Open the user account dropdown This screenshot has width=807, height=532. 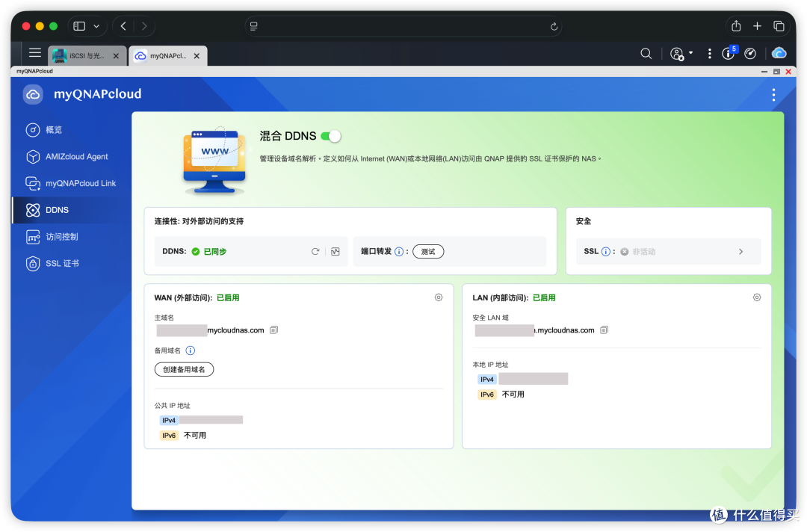[681, 54]
